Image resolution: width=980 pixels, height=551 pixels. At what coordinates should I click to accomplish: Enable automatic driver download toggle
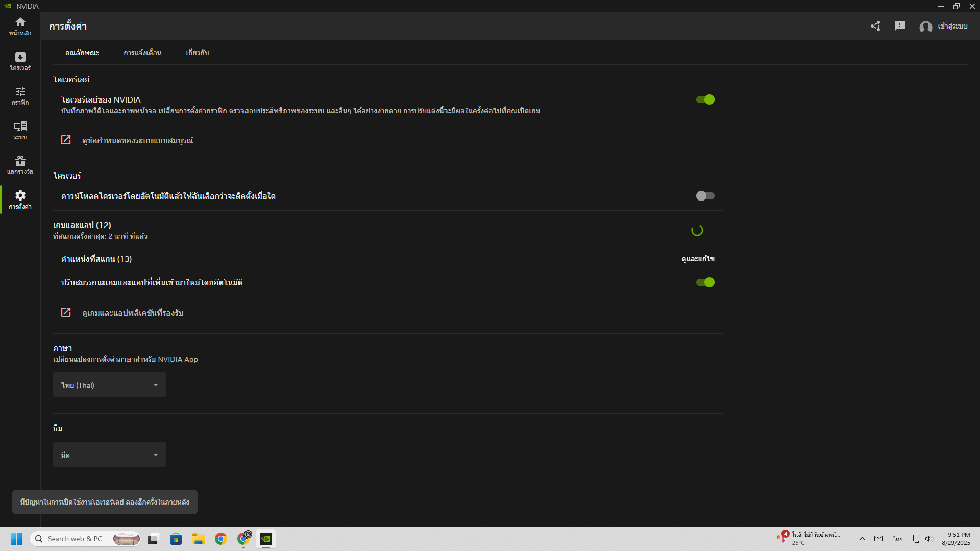click(x=705, y=196)
